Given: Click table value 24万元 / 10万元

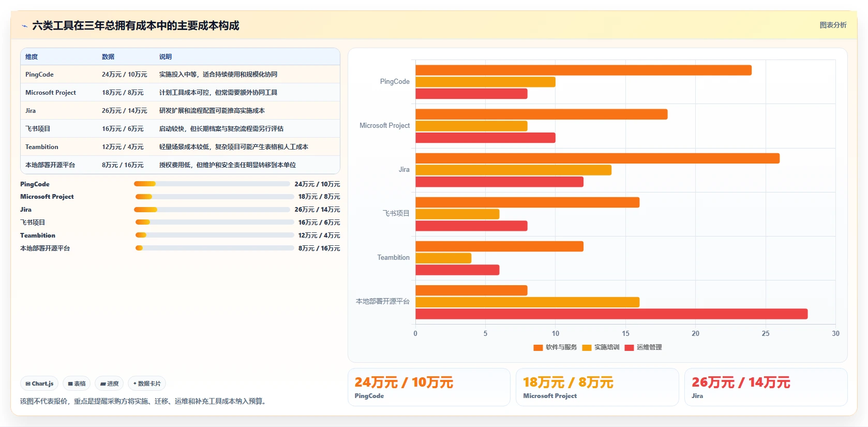Looking at the screenshot, I should coord(125,75).
